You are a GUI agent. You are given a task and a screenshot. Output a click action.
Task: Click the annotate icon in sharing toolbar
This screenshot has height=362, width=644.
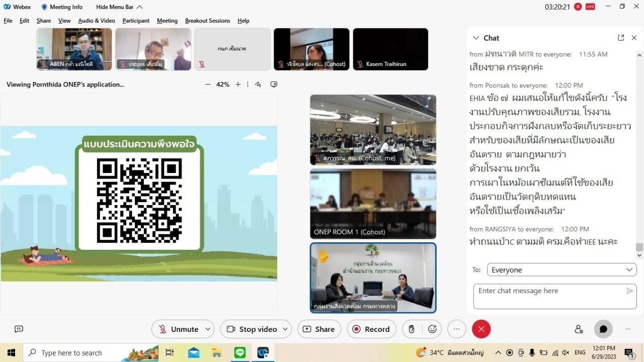(258, 84)
